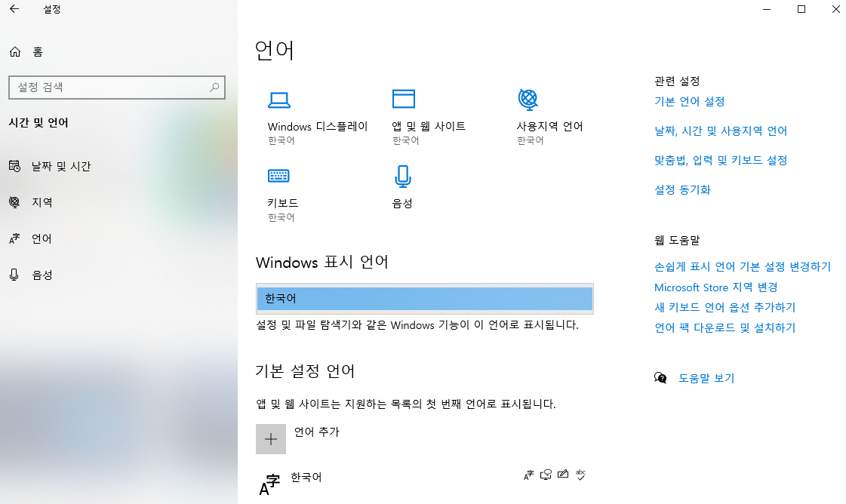Screen dimensions: 846x504
Task: Open 새 키보드 언어 옵션 추가하기 link
Action: click(x=725, y=307)
